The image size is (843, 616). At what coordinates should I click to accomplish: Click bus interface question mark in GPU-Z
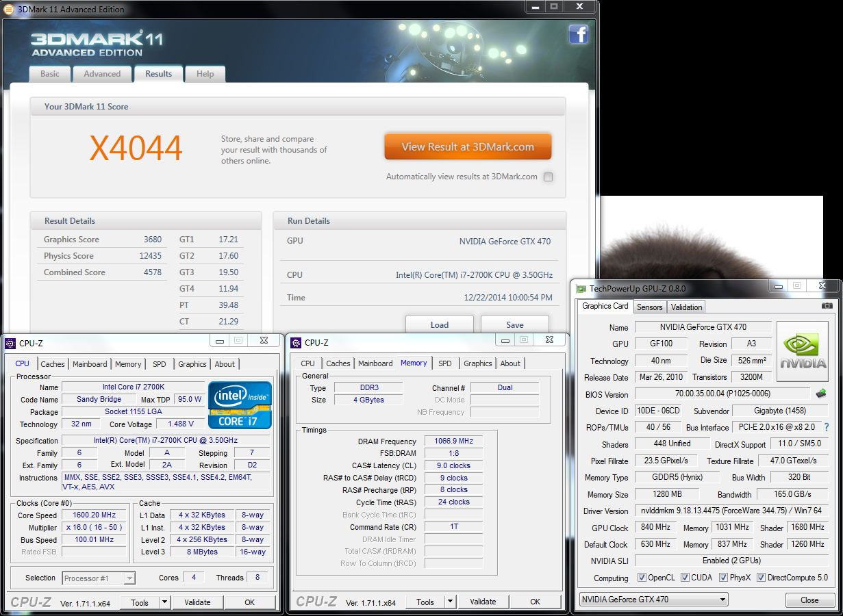coord(826,427)
